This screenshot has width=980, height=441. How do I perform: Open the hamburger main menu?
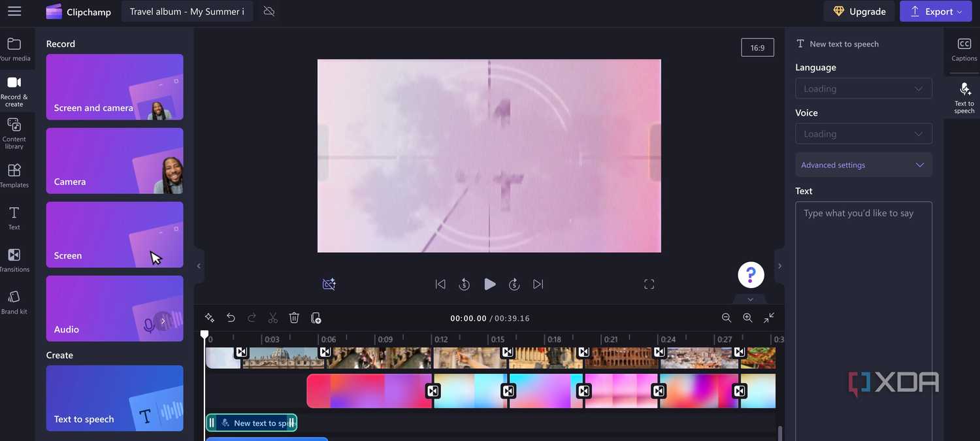(14, 11)
